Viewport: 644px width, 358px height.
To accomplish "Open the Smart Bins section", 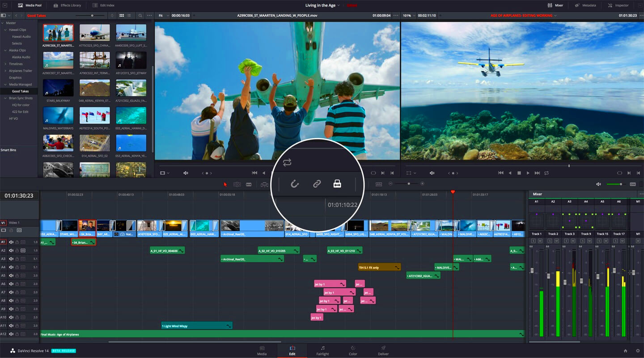I will coord(8,150).
